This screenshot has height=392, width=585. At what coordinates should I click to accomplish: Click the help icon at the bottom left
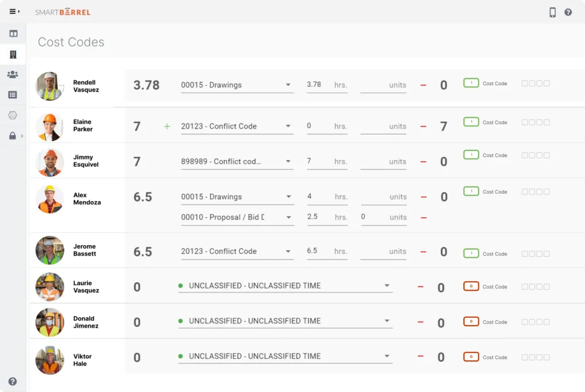tap(13, 381)
